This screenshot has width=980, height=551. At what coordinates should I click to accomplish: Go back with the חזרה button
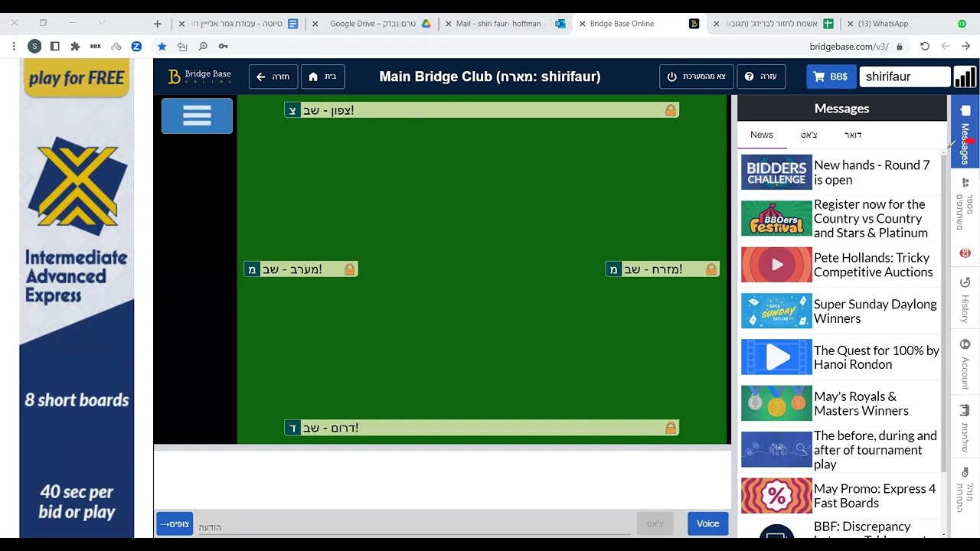point(273,77)
